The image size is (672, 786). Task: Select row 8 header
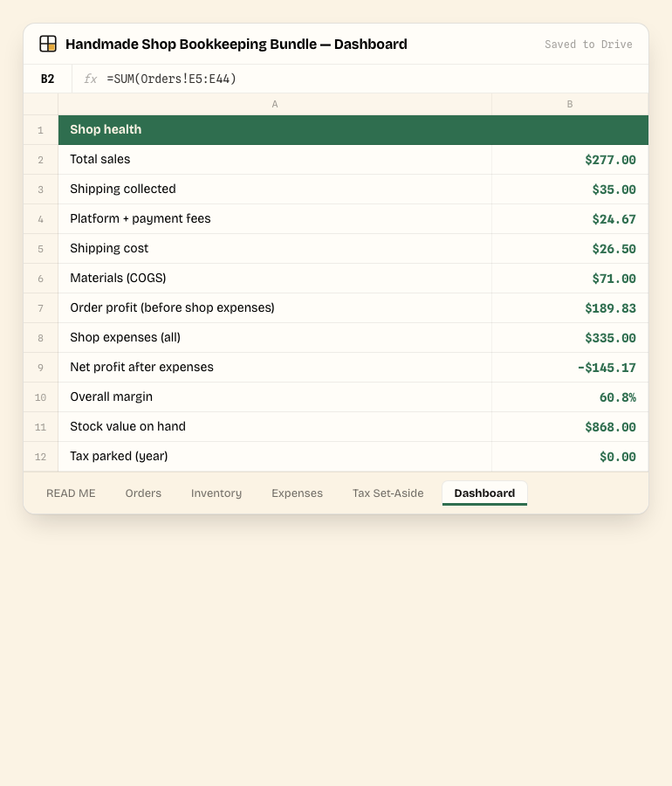point(40,338)
